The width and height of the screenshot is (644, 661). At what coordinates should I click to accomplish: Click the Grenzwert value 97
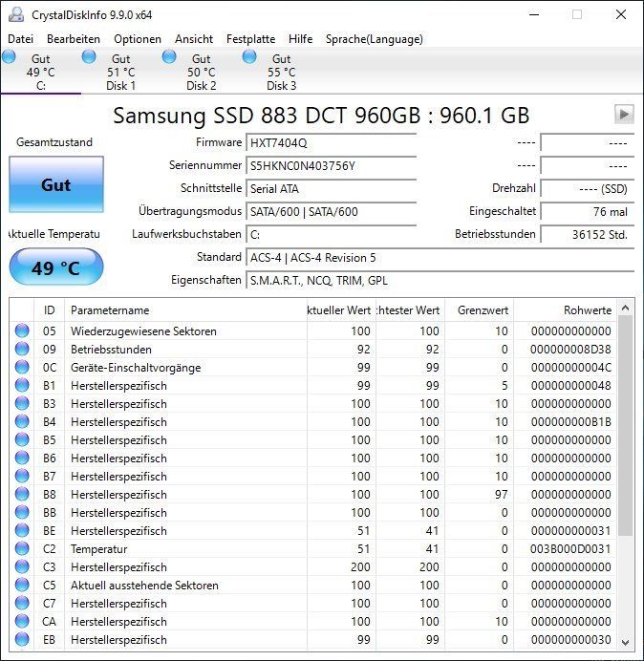pyautogui.click(x=501, y=495)
